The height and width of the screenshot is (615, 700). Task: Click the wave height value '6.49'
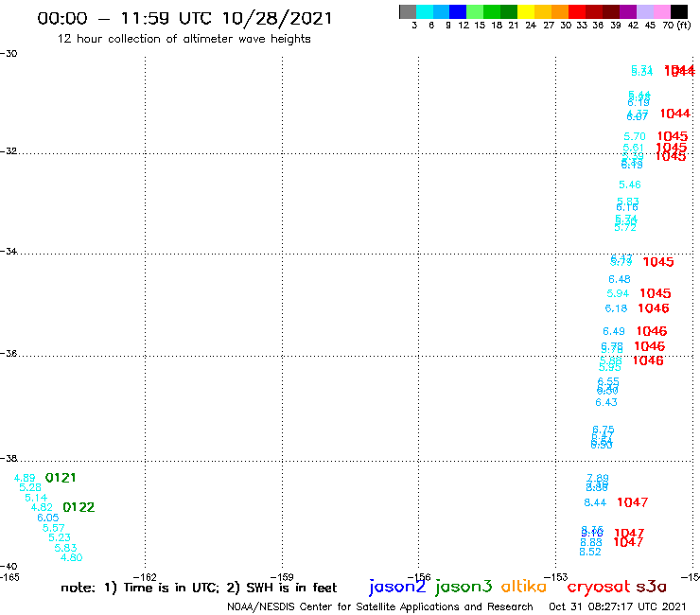pos(614,332)
